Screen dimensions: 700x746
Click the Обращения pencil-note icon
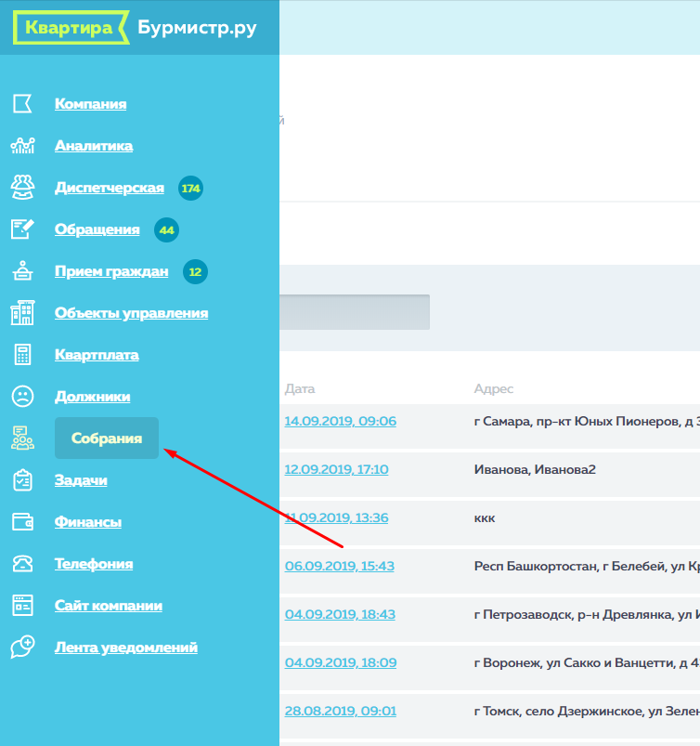coord(22,229)
